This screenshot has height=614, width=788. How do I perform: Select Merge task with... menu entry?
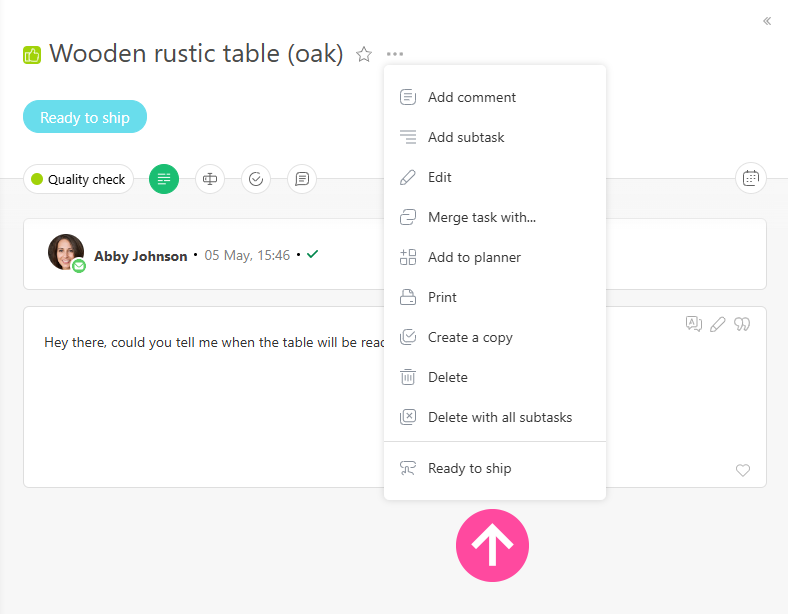coord(495,217)
